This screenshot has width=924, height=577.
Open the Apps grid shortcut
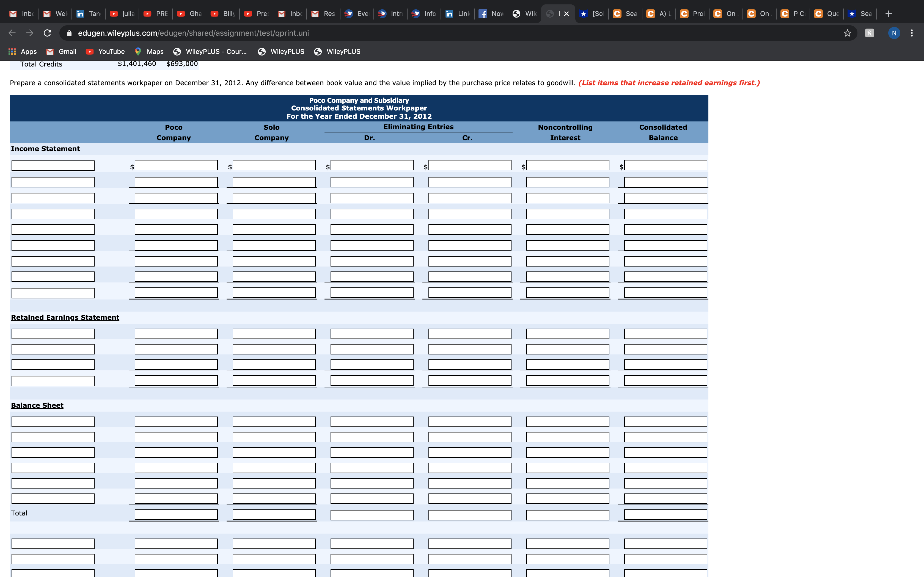[x=23, y=52]
